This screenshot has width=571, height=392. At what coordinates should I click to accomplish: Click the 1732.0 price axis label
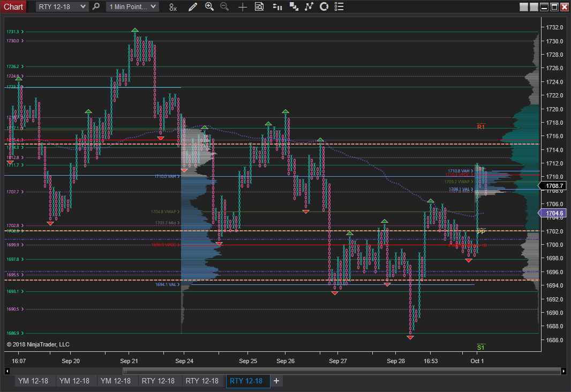point(554,27)
